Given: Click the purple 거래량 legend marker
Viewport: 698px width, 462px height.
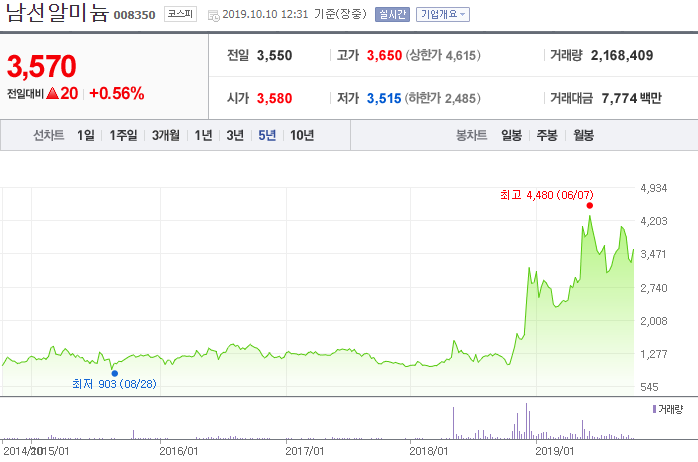Looking at the screenshot, I should click(x=654, y=409).
